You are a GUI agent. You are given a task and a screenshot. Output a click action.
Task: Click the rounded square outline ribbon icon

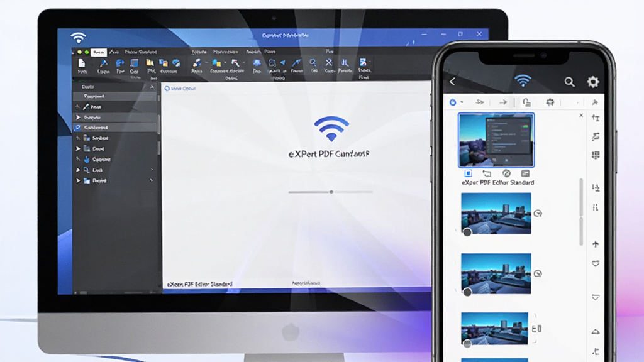[x=272, y=63]
